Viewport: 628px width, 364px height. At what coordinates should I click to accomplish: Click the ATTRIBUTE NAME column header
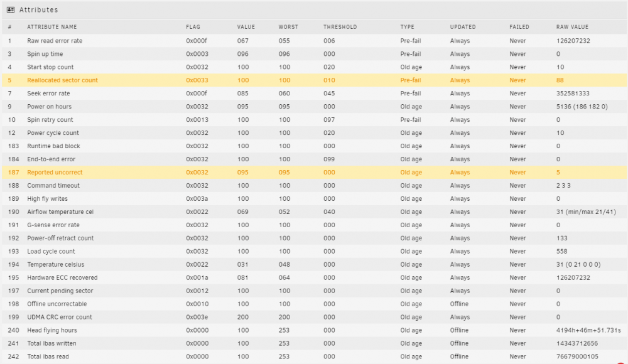(52, 27)
